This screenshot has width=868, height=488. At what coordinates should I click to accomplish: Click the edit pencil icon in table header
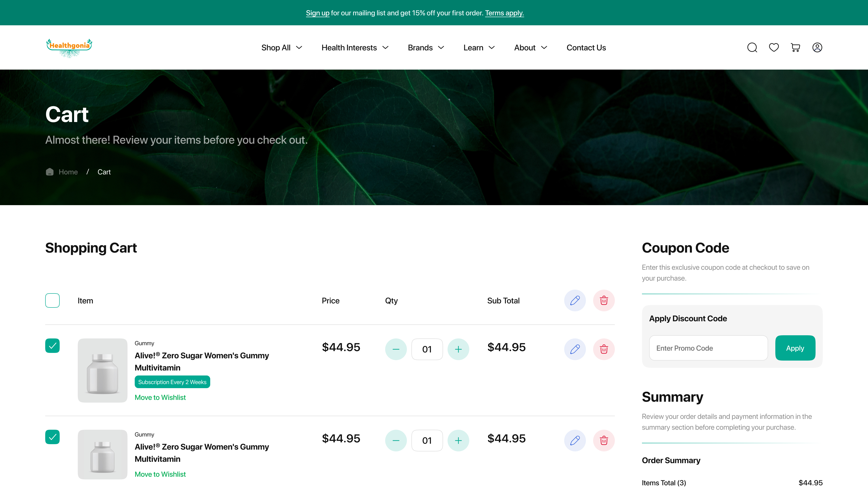575,300
